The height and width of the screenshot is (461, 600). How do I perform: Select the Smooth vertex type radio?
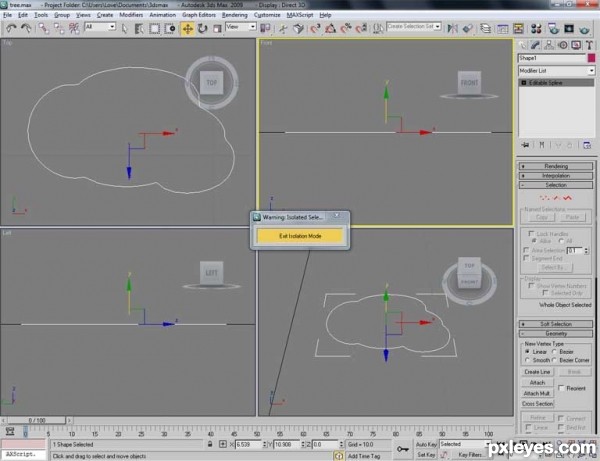click(x=527, y=360)
